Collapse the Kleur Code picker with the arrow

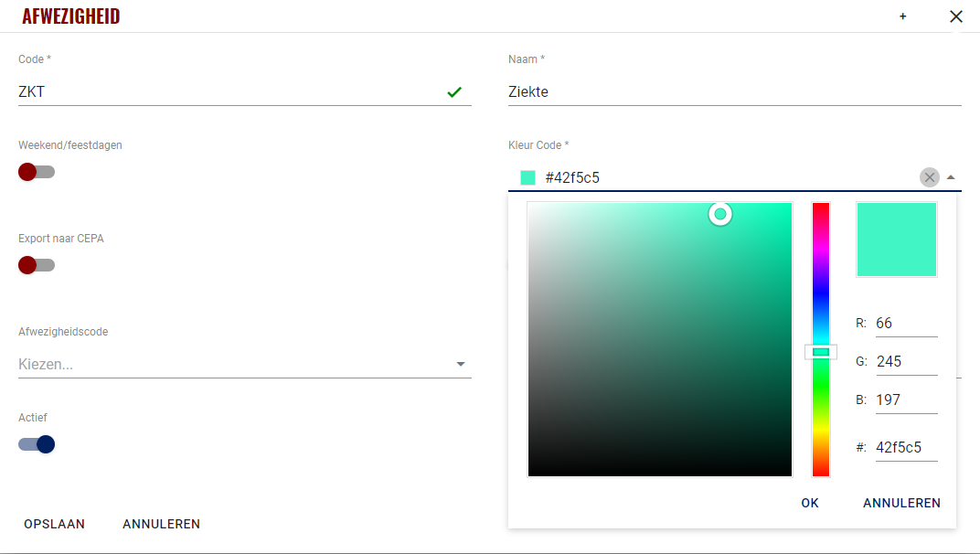point(951,177)
